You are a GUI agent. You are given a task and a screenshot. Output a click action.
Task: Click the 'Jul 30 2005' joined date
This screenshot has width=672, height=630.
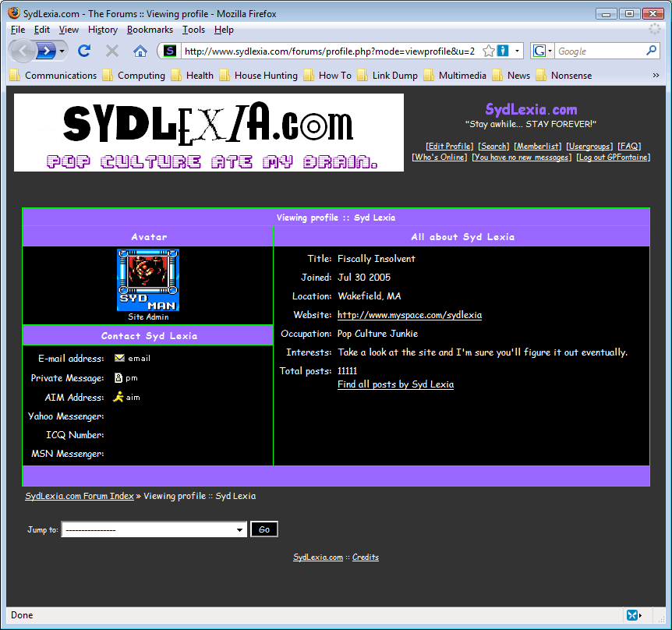(364, 278)
